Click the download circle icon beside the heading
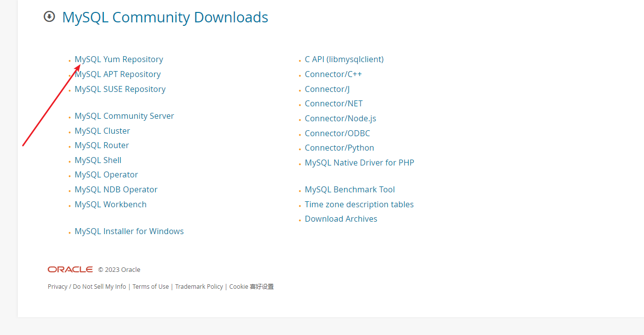The image size is (644, 335). pyautogui.click(x=49, y=17)
